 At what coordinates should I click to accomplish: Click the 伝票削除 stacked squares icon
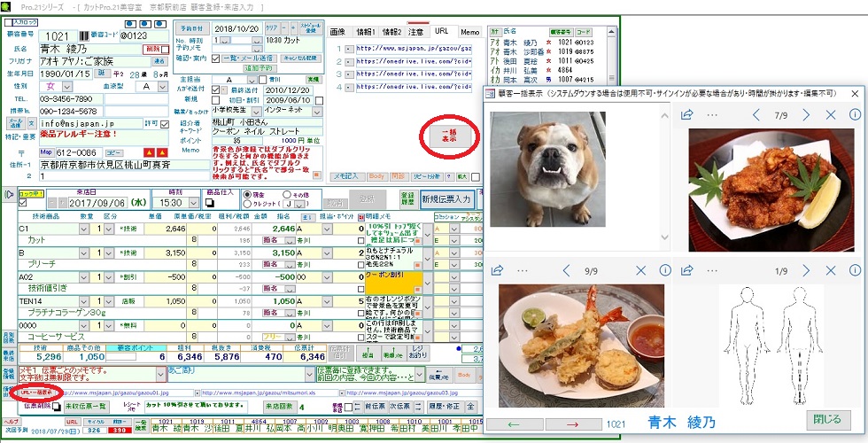pyautogui.click(x=56, y=407)
